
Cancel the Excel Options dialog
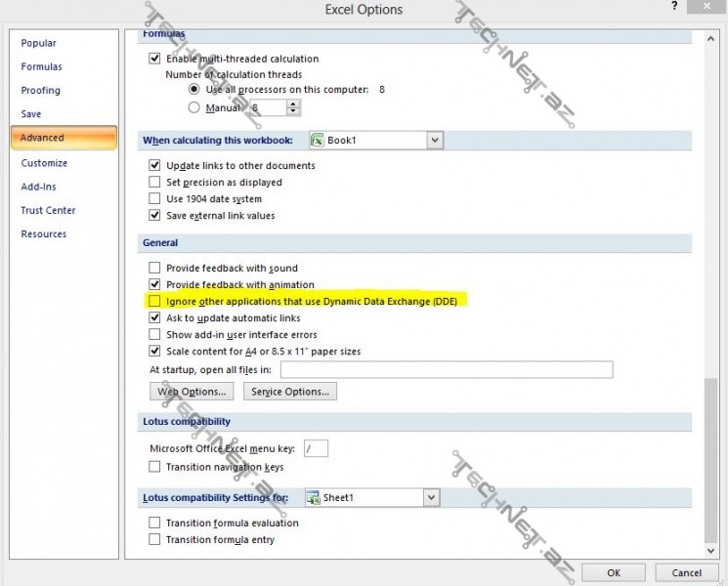680,572
